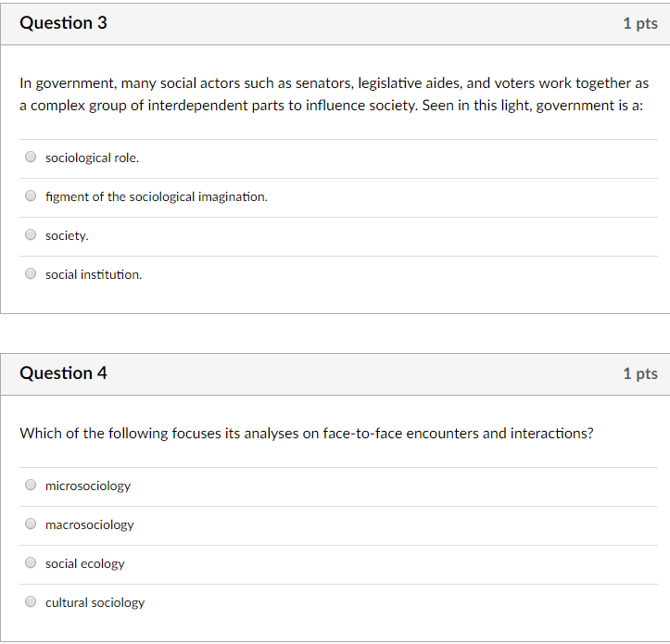
Task: Click the 'microsociology' answer label text
Action: [88, 486]
